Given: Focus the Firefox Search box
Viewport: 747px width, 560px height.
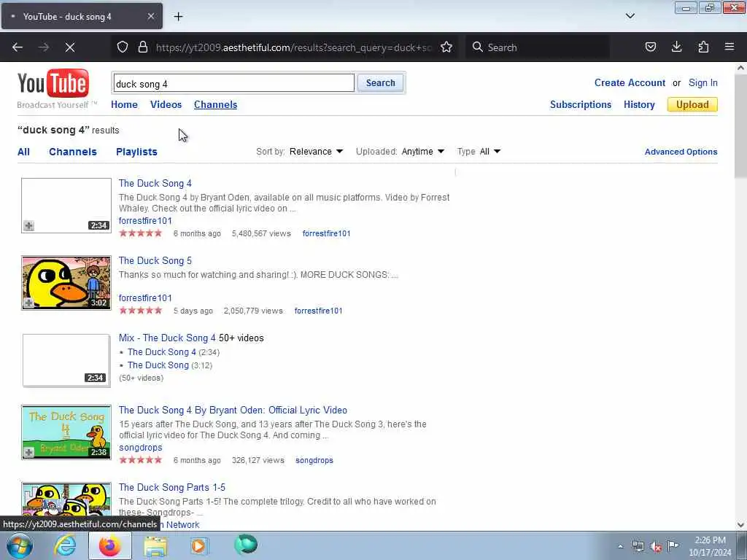Looking at the screenshot, I should coord(538,47).
